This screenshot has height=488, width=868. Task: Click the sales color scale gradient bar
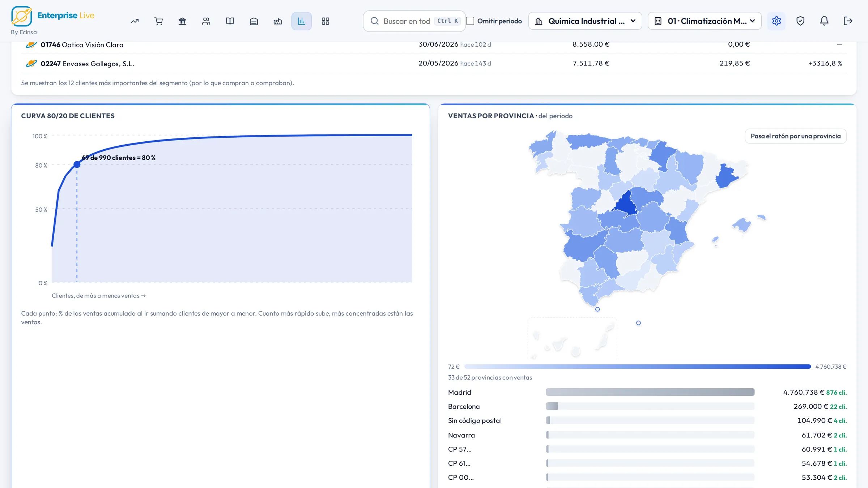click(x=638, y=367)
